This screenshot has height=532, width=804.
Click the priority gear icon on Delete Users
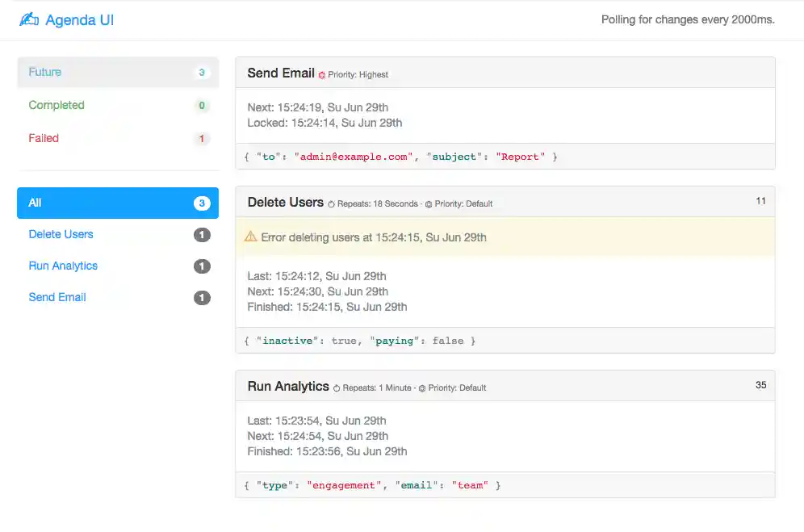click(427, 203)
